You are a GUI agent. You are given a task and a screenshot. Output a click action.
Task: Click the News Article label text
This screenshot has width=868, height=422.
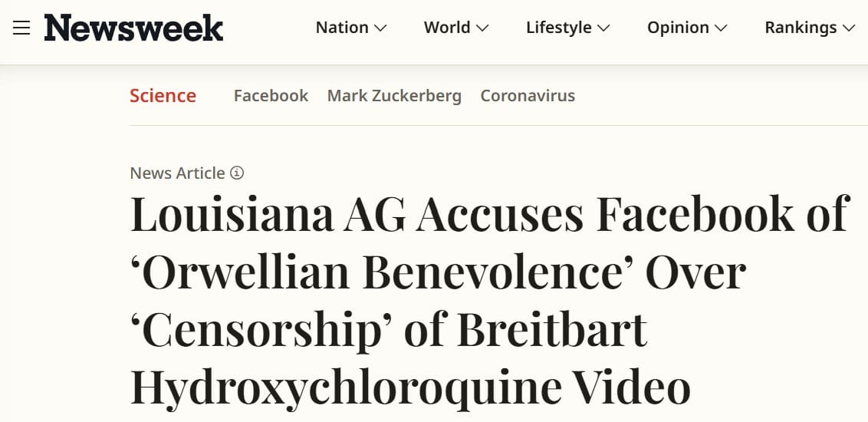(x=177, y=173)
